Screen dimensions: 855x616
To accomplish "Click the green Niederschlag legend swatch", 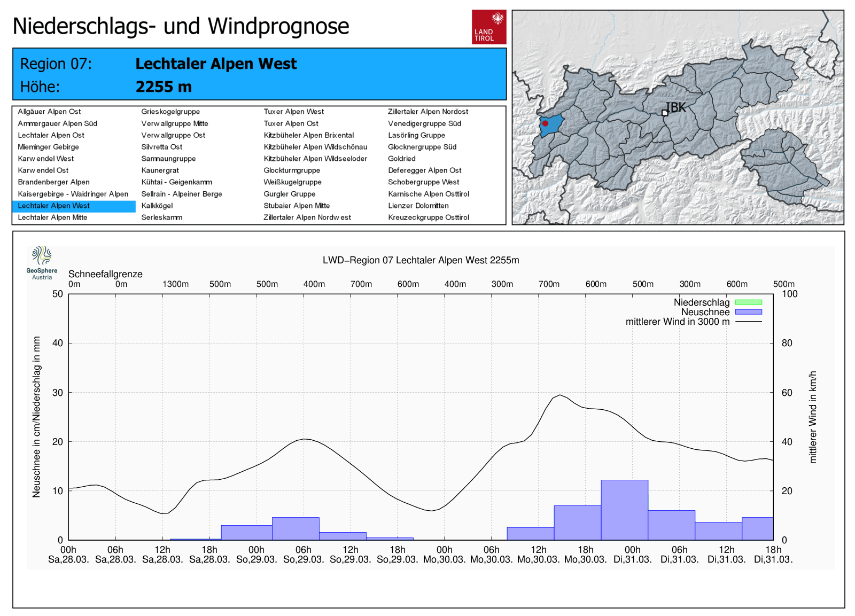I will (x=748, y=302).
